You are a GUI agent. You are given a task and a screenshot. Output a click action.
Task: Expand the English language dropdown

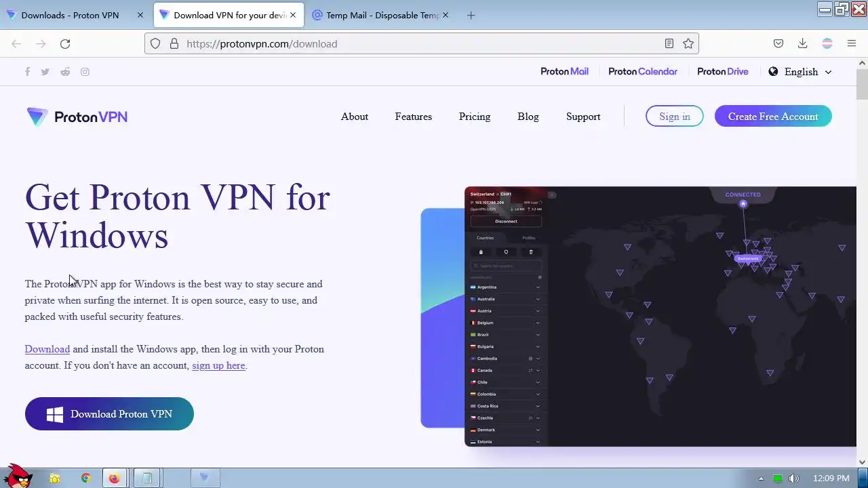tap(808, 72)
